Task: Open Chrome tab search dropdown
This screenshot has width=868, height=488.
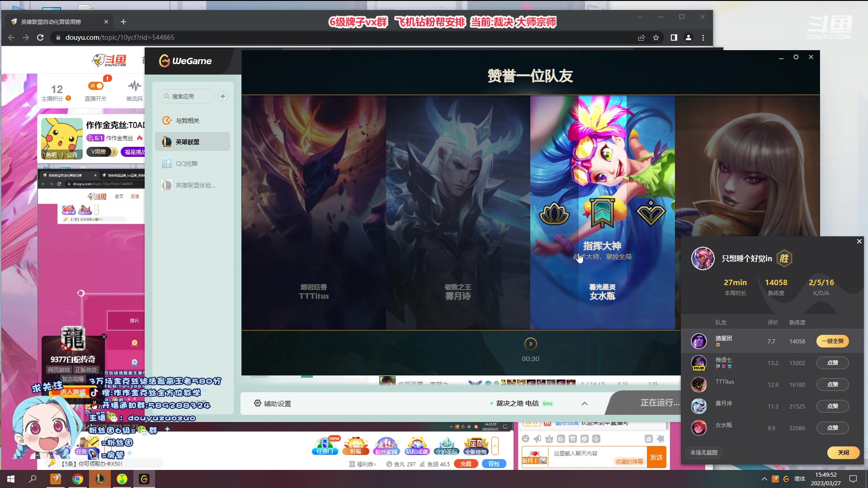Action: [x=640, y=17]
